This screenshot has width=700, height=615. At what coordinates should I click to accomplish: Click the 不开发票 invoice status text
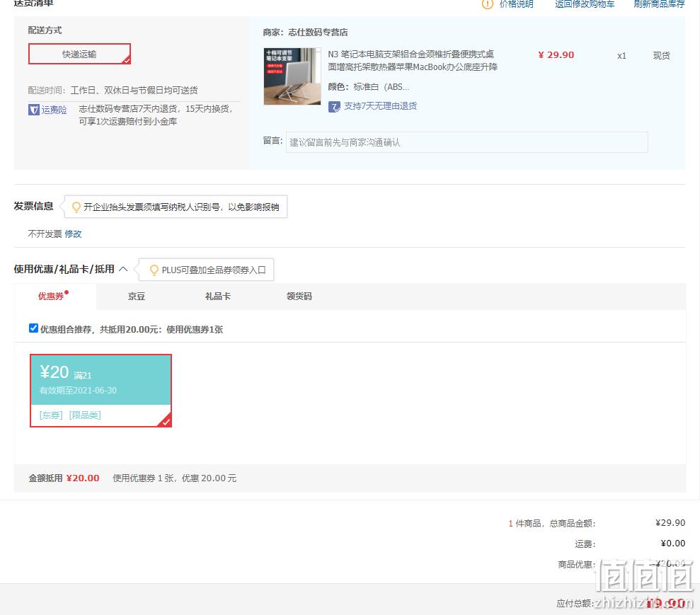point(45,234)
